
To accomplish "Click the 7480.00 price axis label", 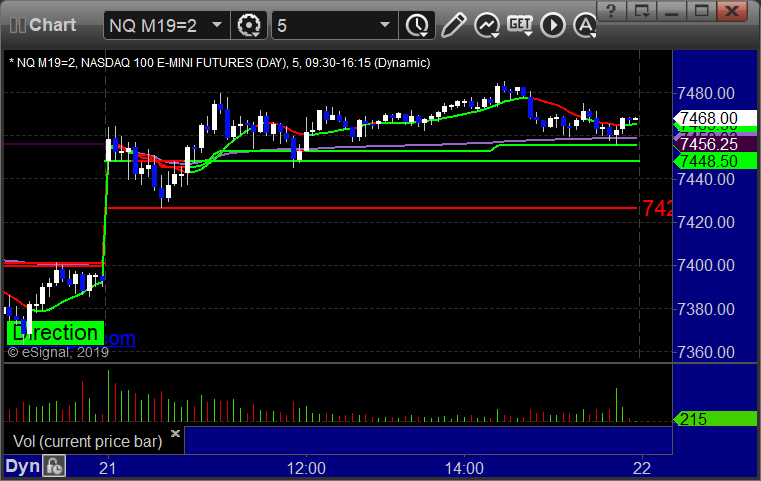I will (706, 93).
